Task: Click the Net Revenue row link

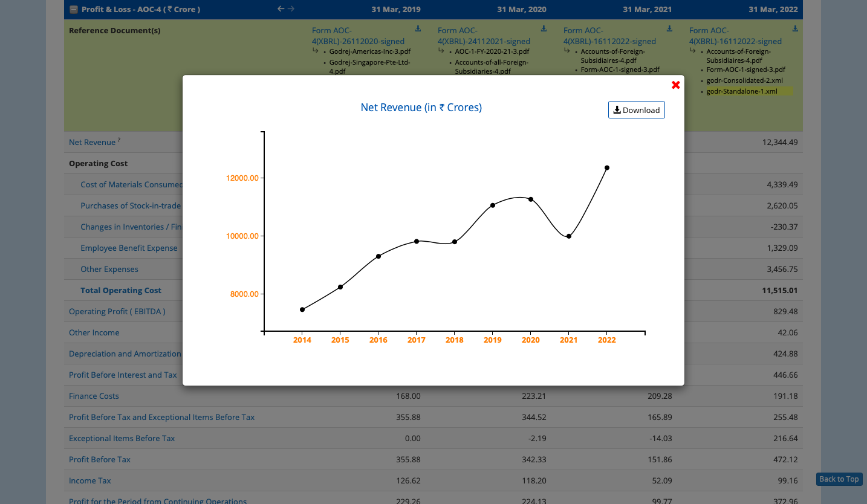Action: (x=92, y=143)
